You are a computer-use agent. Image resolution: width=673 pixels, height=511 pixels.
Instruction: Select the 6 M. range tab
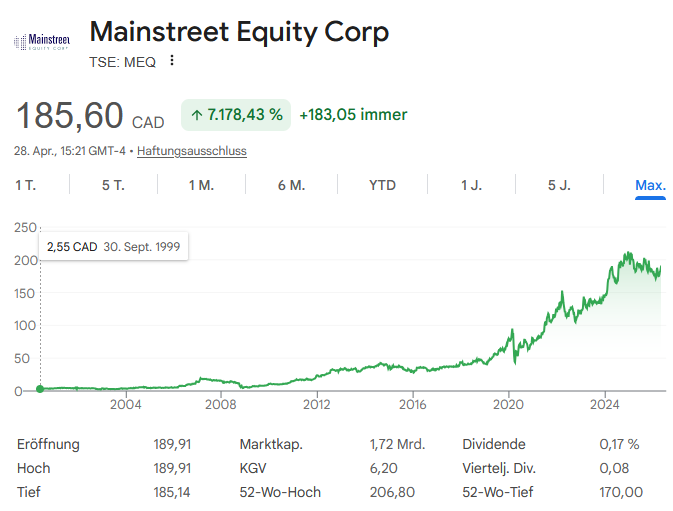290,185
